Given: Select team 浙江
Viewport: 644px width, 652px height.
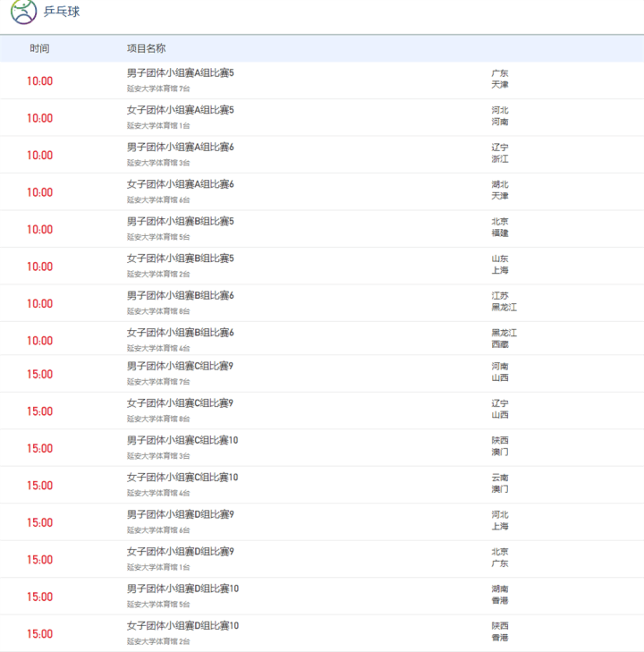Looking at the screenshot, I should tap(500, 159).
